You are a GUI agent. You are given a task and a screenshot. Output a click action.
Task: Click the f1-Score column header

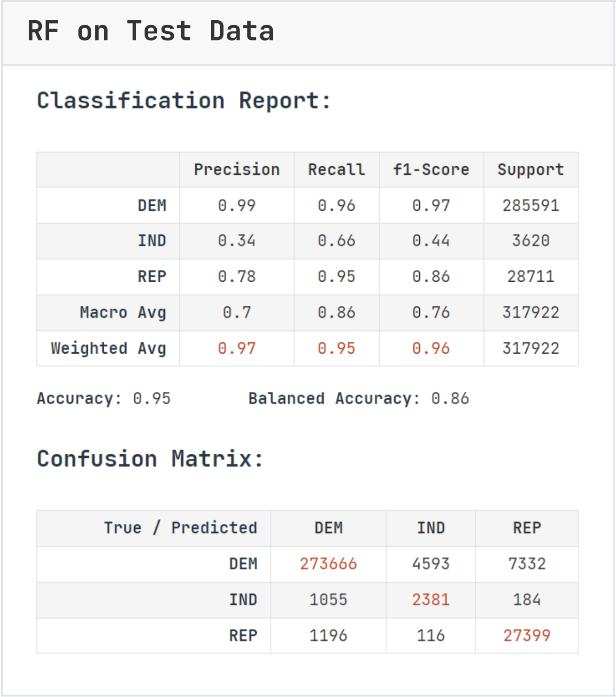click(431, 170)
